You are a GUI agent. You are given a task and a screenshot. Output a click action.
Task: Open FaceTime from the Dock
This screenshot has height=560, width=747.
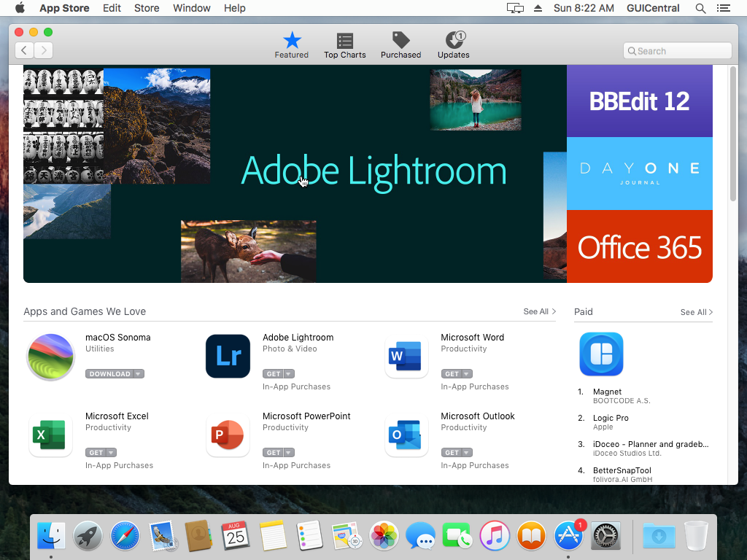pos(457,536)
